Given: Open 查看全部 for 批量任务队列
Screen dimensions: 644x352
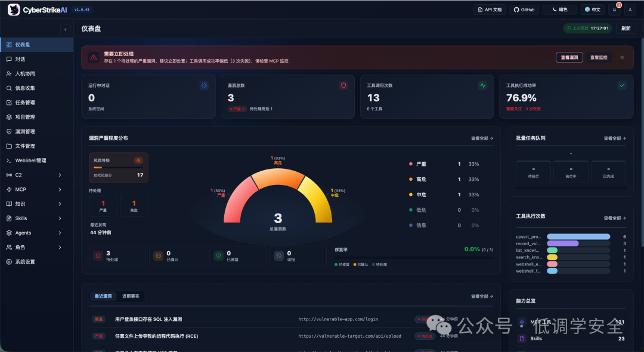Looking at the screenshot, I should (x=614, y=138).
